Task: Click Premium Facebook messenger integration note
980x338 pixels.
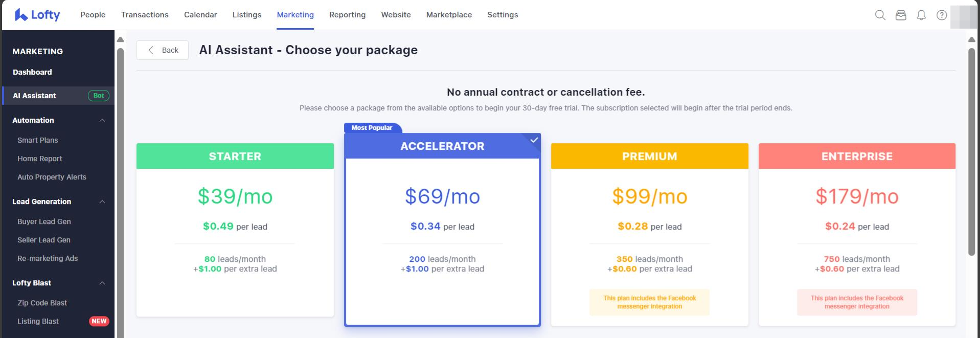Action: [650, 302]
